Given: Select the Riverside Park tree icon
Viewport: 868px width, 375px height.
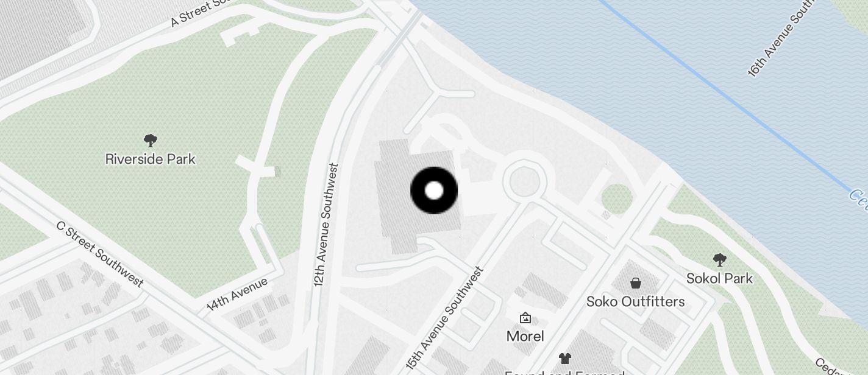Looking at the screenshot, I should pos(150,141).
